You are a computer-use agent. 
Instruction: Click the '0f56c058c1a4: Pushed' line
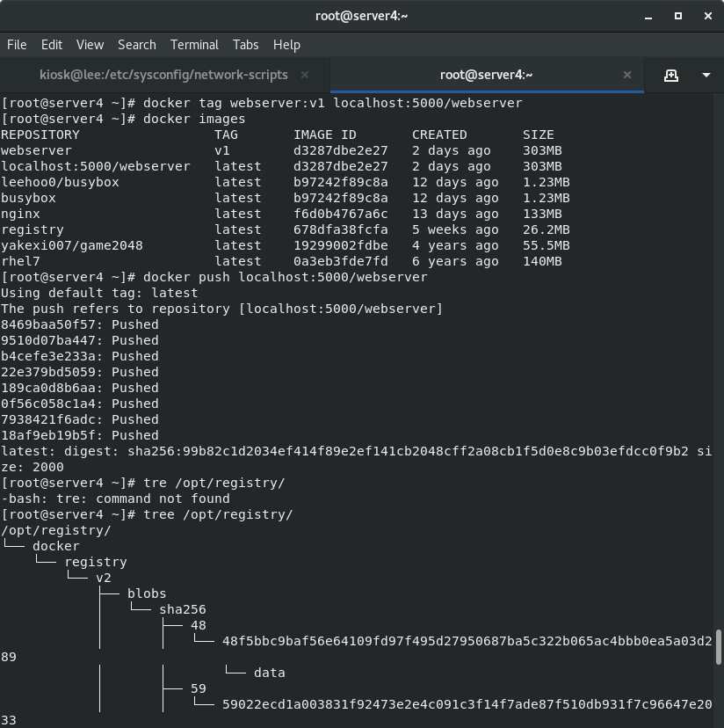[80, 404]
